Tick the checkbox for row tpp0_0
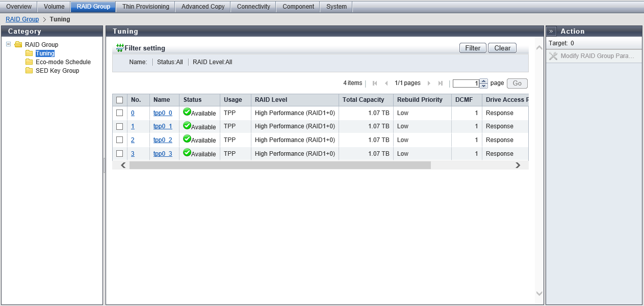This screenshot has width=644, height=306. (120, 113)
